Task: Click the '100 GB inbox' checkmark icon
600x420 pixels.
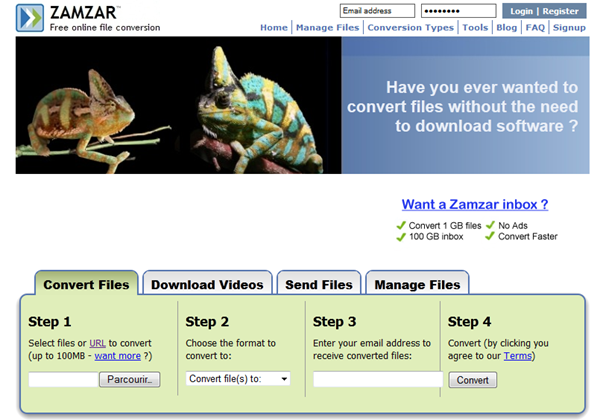Action: (401, 237)
